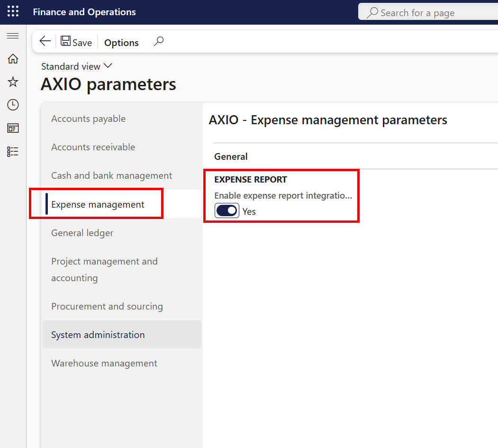Disable expense report integration toggle
Viewport: 498px width, 448px height.
[226, 210]
